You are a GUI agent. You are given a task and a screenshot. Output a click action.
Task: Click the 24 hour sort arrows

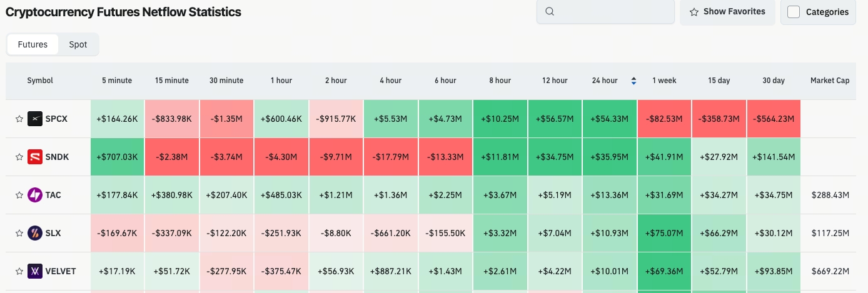[x=633, y=81]
